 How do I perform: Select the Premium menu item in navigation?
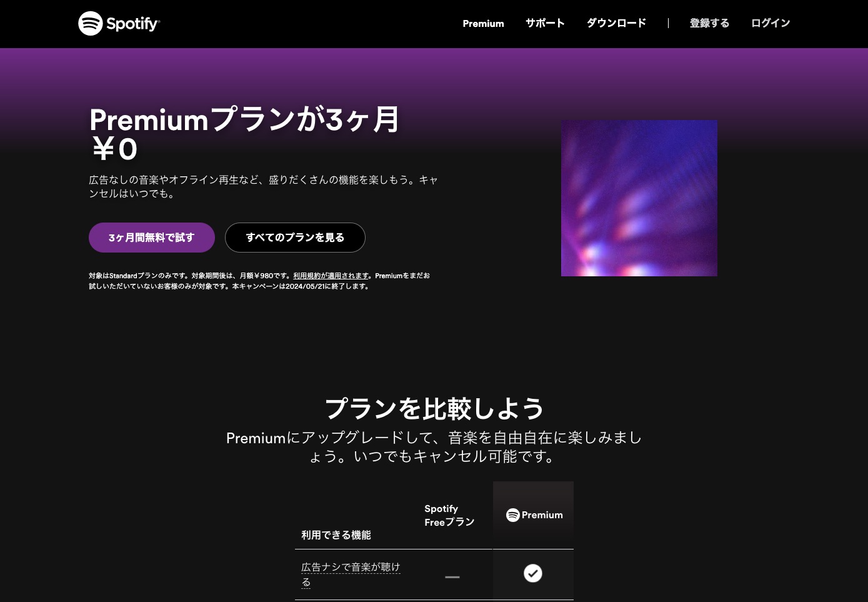click(482, 23)
